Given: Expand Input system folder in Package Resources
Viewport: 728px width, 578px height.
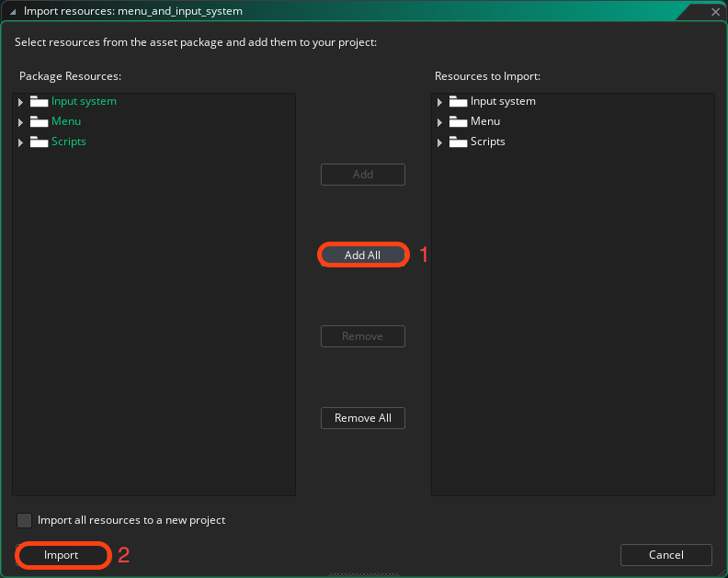Looking at the screenshot, I should click(x=20, y=102).
